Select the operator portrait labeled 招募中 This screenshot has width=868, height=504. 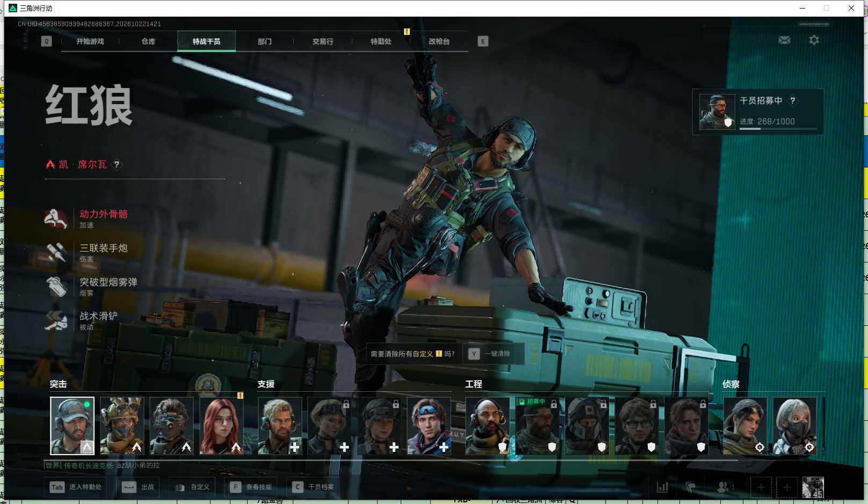pyautogui.click(x=537, y=426)
